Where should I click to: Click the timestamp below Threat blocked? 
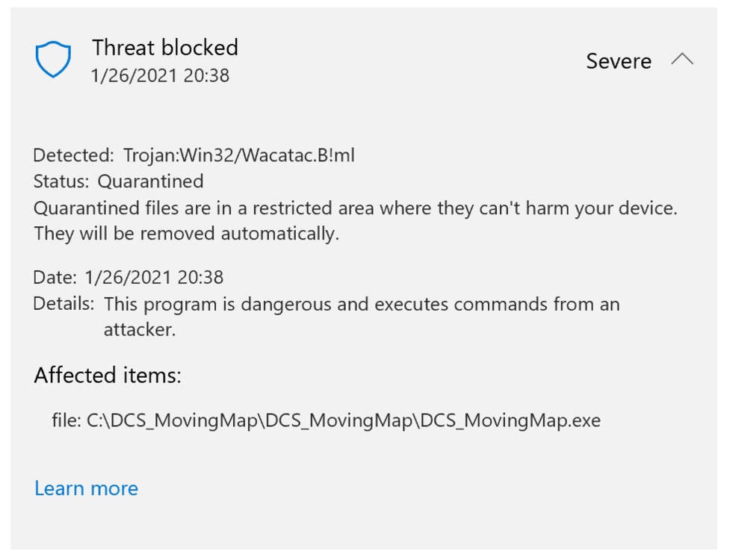pos(160,75)
